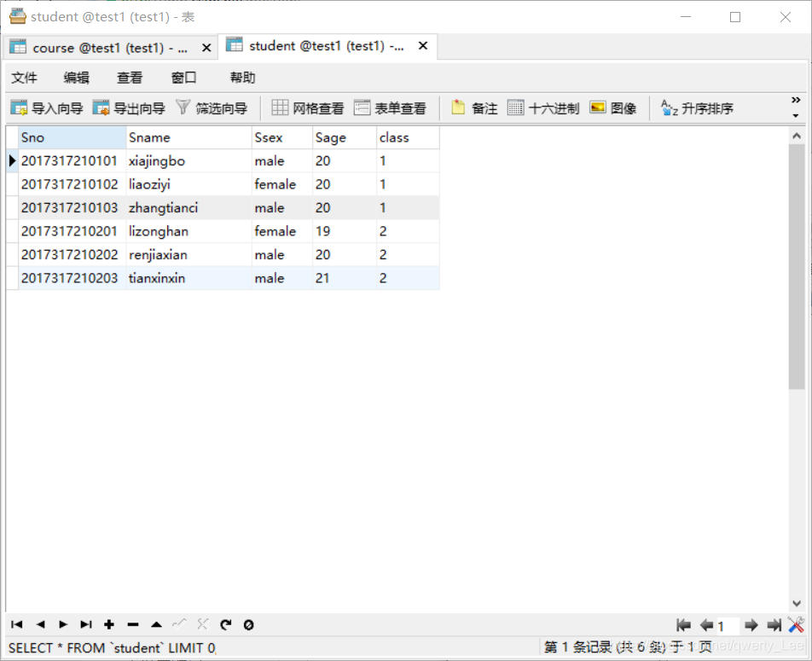Open the 文件 menu

coord(25,77)
